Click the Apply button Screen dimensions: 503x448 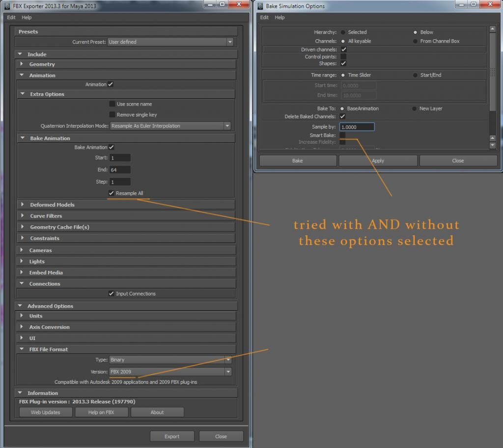378,160
